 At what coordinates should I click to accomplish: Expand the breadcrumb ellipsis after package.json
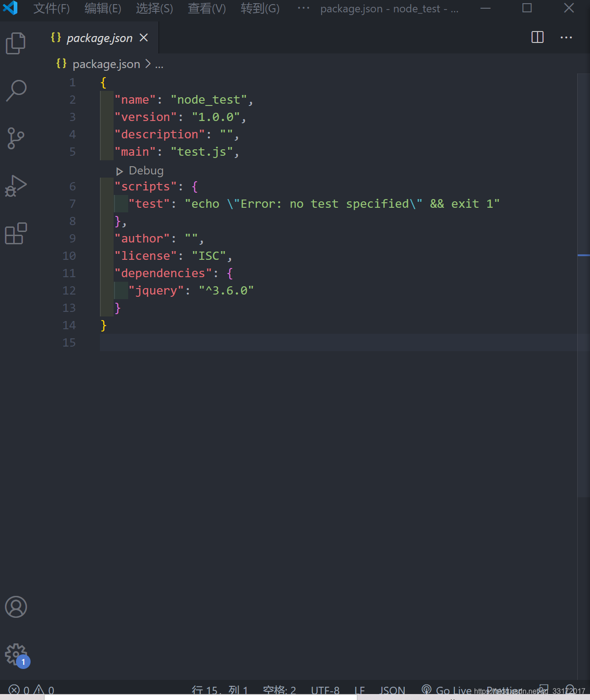click(159, 65)
